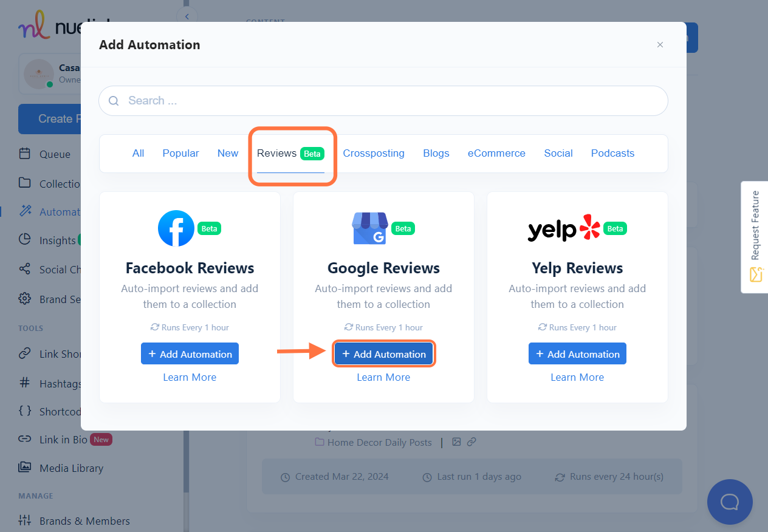Switch to the Blogs tab

pos(436,153)
